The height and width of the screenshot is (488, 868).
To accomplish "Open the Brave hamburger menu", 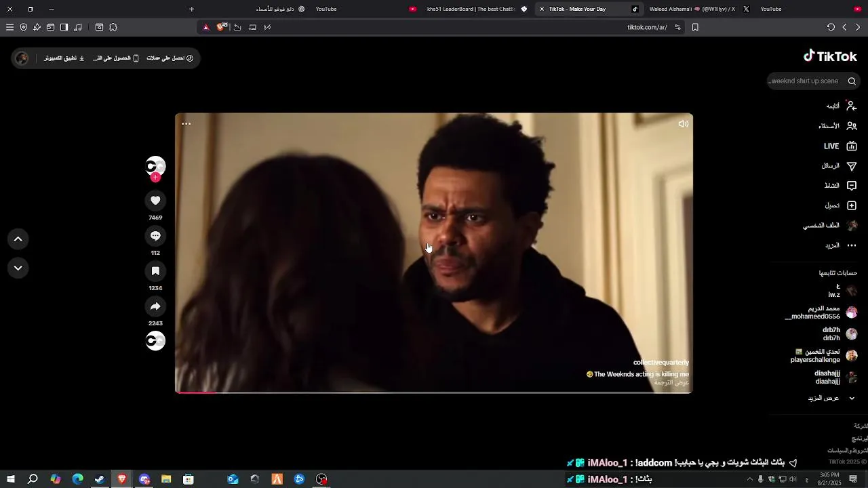I will (9, 27).
